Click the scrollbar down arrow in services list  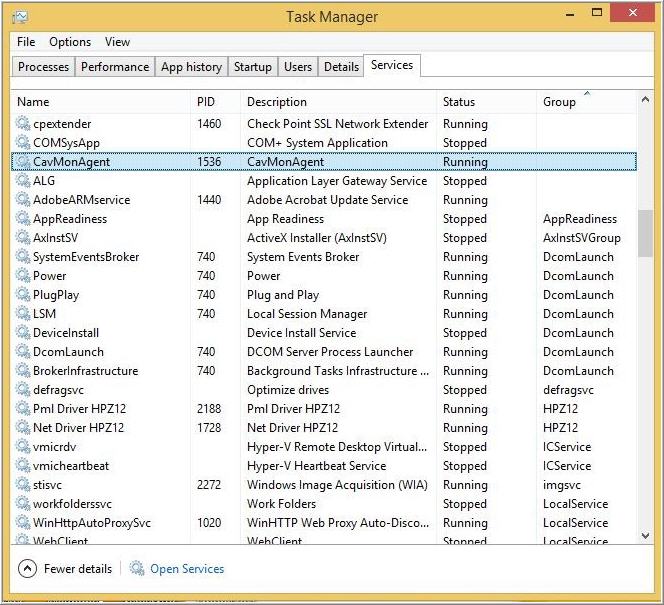click(645, 536)
